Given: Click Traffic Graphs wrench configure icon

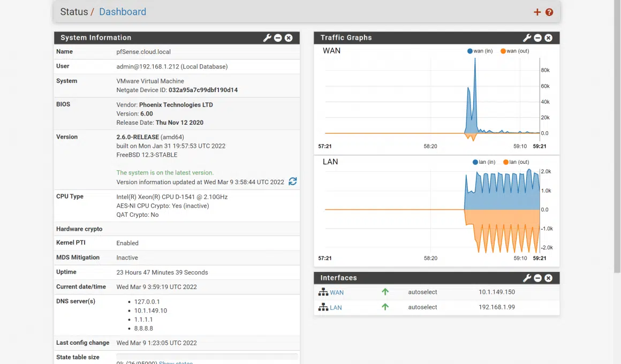Looking at the screenshot, I should pyautogui.click(x=527, y=38).
